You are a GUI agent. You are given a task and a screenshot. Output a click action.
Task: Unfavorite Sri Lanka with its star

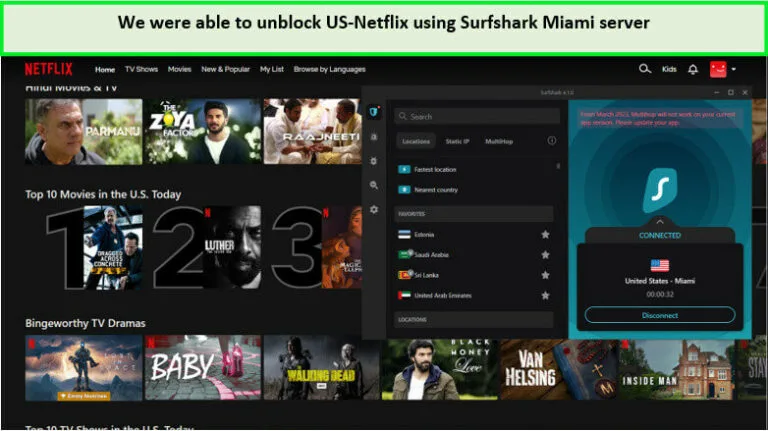pyautogui.click(x=545, y=275)
